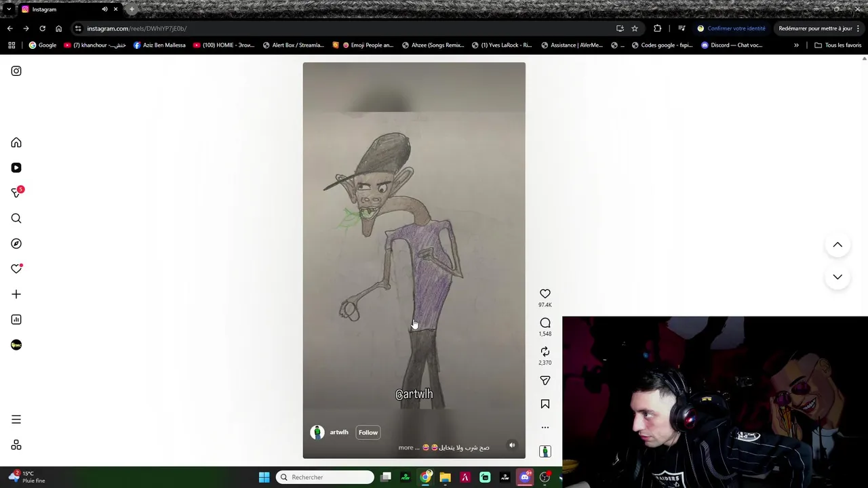Click taskbar Rechercher search box

(325, 477)
